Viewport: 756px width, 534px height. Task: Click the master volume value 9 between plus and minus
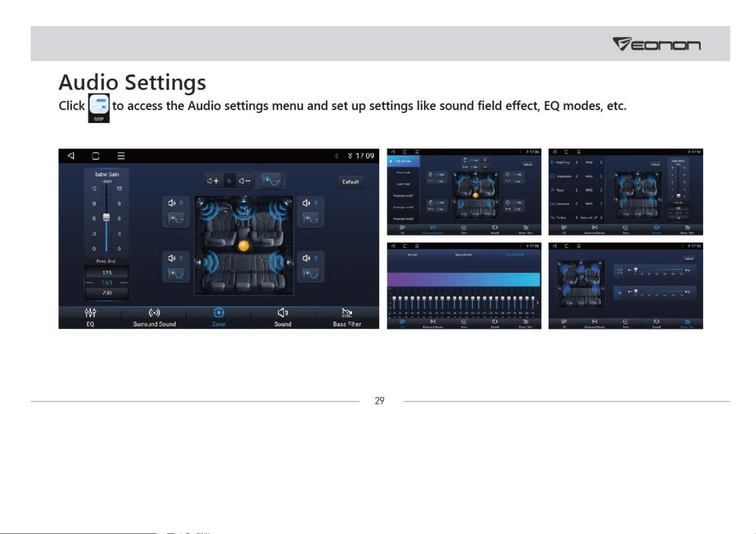pos(229,181)
